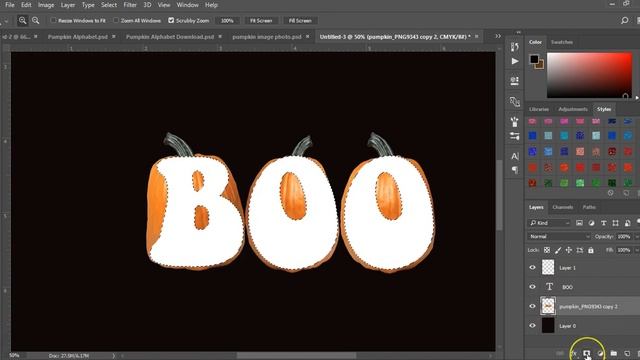Open the Fill dropdown arrow
The image size is (640, 360).
[637, 250]
